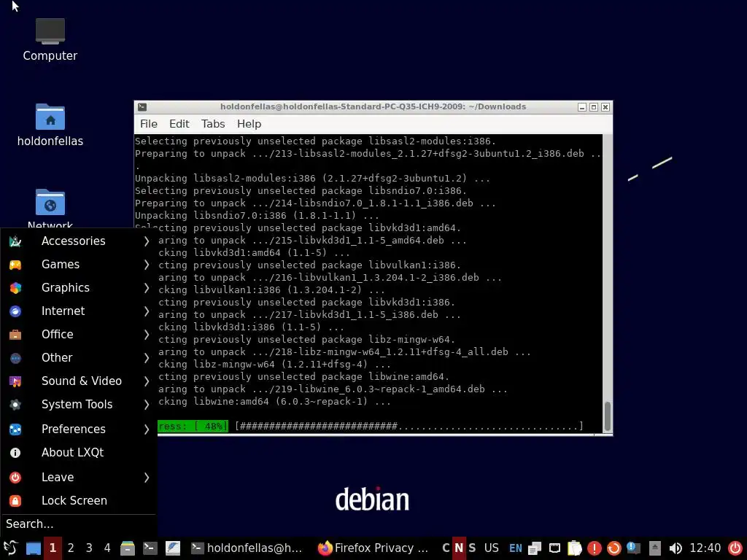Click the About LXQt info icon
This screenshot has height=560, width=747.
point(15,452)
